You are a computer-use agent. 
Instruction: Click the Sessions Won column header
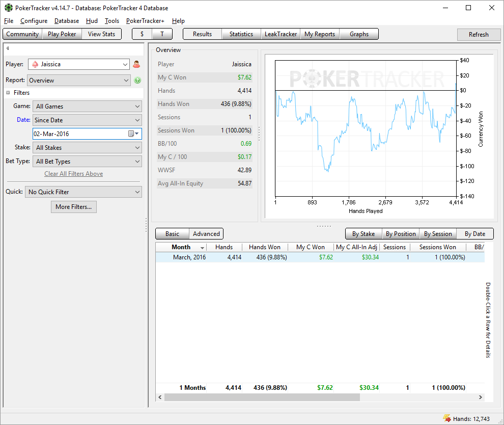[437, 247]
